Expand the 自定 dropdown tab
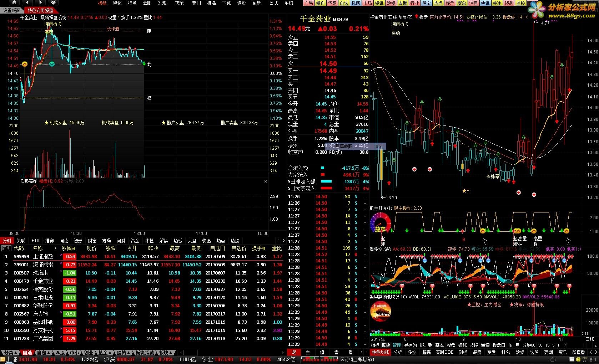This screenshot has height=364, width=599. click(44, 353)
